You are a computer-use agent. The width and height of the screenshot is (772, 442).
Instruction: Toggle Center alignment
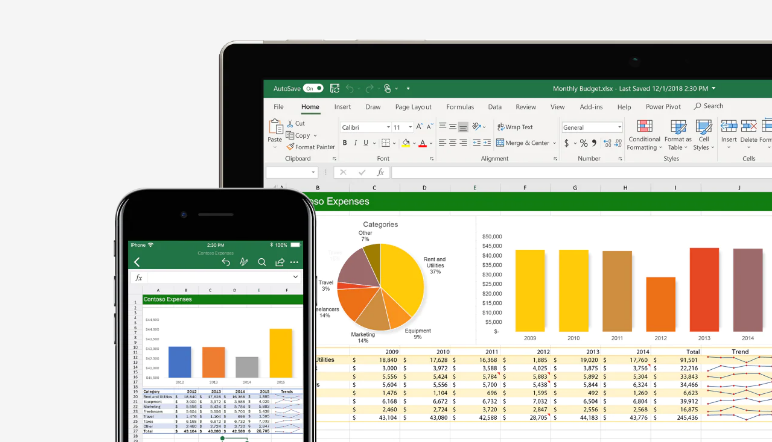click(452, 143)
